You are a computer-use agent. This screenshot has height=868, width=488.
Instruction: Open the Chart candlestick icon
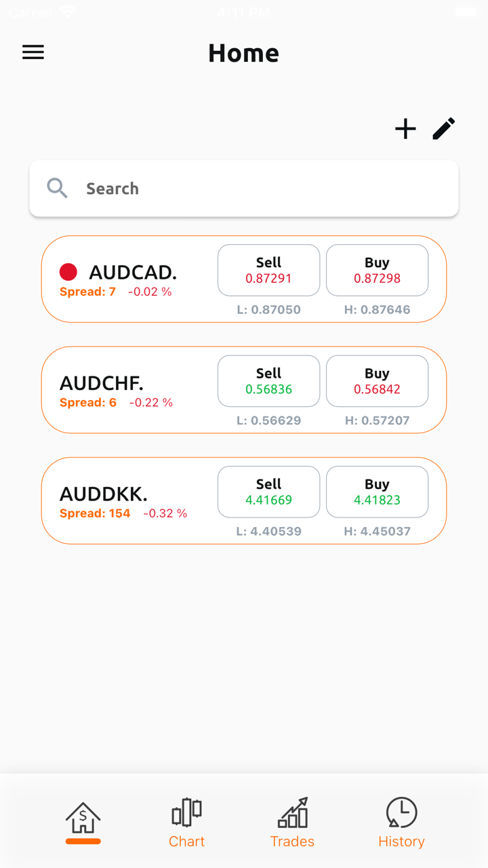click(186, 812)
